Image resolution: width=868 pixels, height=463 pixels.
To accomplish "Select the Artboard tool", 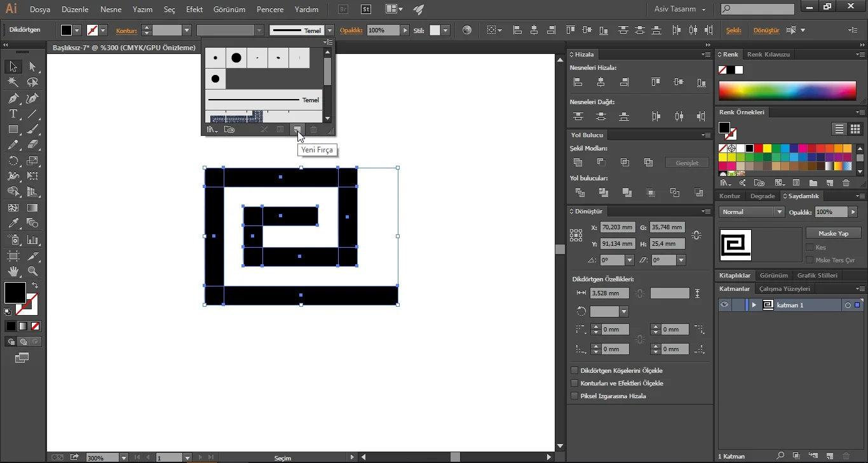I will 13,256.
